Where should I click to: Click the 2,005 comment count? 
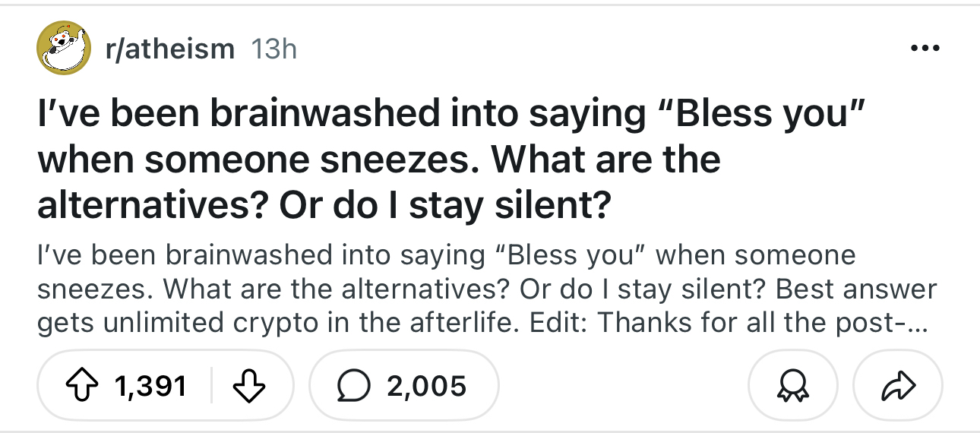coord(426,387)
